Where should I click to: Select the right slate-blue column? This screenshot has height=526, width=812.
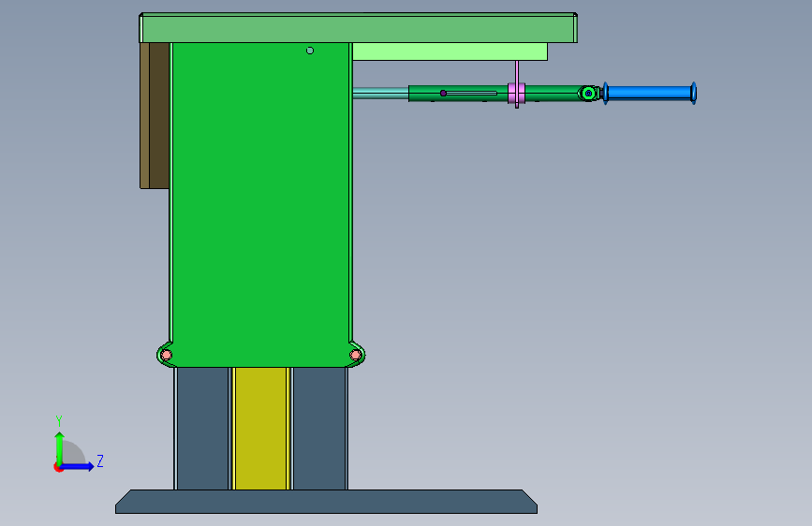click(319, 429)
